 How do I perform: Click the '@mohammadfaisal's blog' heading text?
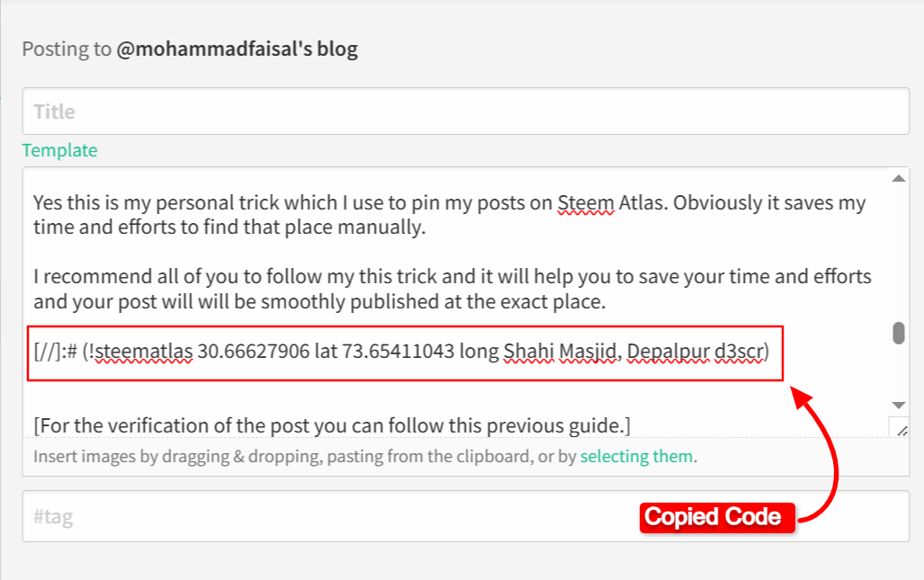click(237, 49)
